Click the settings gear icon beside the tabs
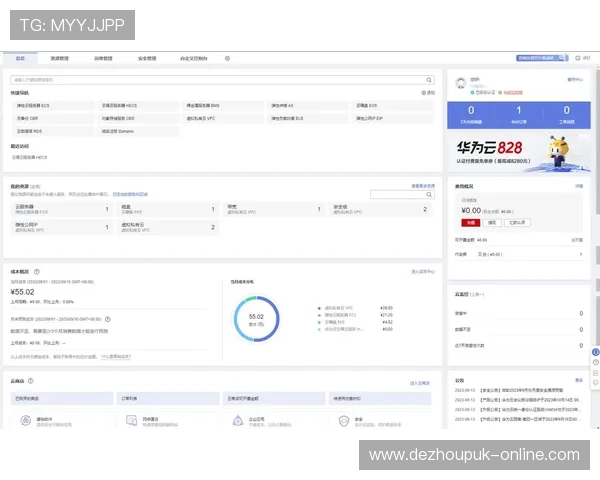This screenshot has width=600, height=480. (227, 59)
